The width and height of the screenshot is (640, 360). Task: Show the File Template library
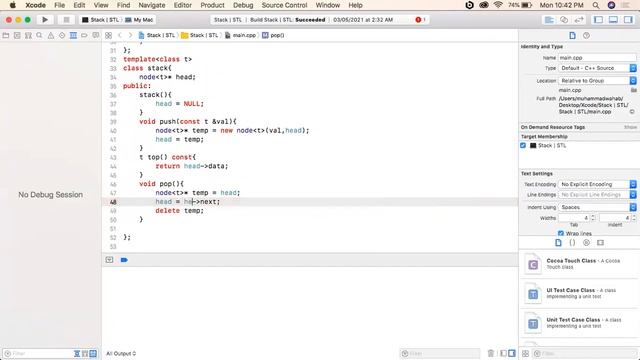click(x=558, y=242)
